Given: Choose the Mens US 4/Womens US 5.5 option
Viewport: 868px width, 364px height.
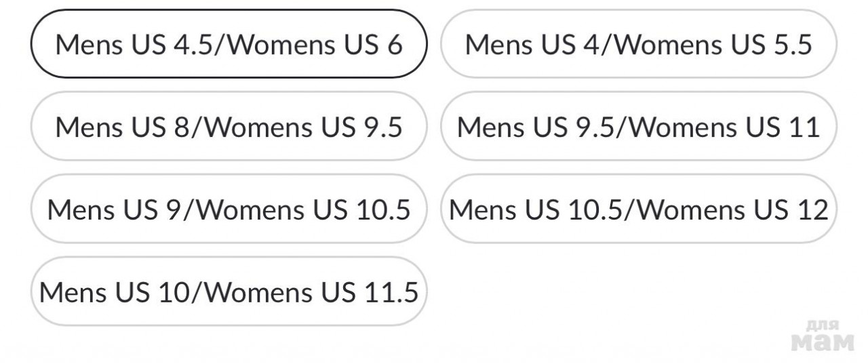Looking at the screenshot, I should pyautogui.click(x=639, y=44).
